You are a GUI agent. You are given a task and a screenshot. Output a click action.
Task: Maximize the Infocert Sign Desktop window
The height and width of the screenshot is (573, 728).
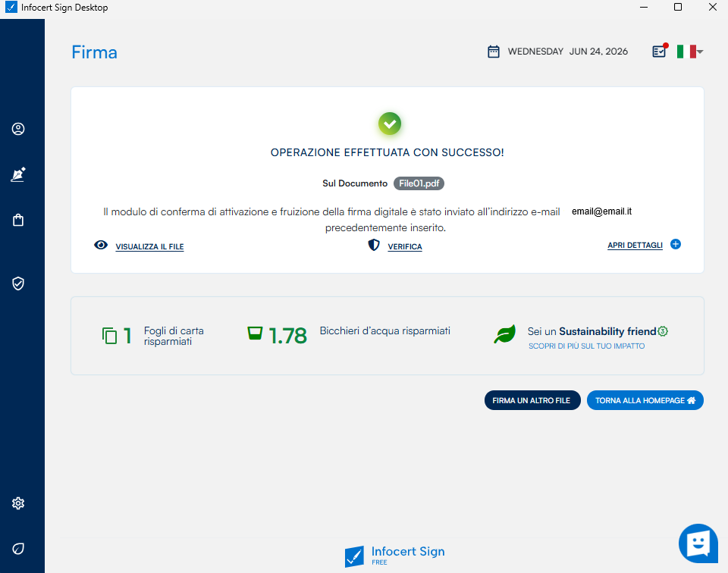pyautogui.click(x=678, y=7)
